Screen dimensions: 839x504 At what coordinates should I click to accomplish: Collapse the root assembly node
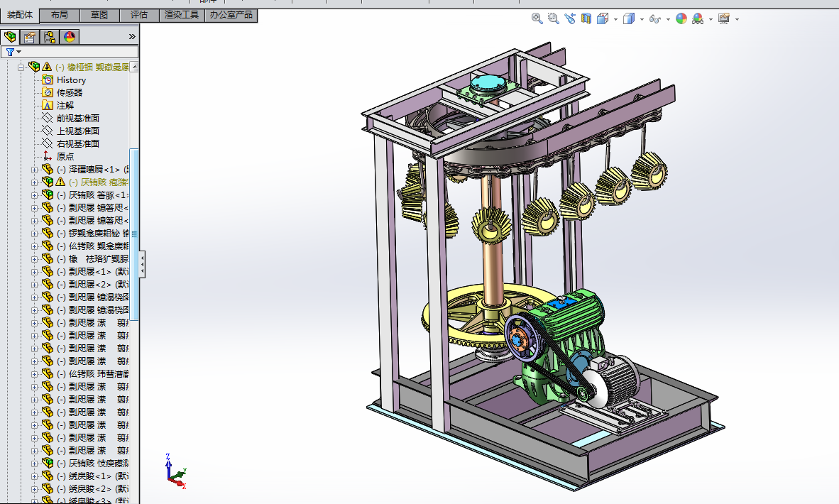click(x=21, y=67)
